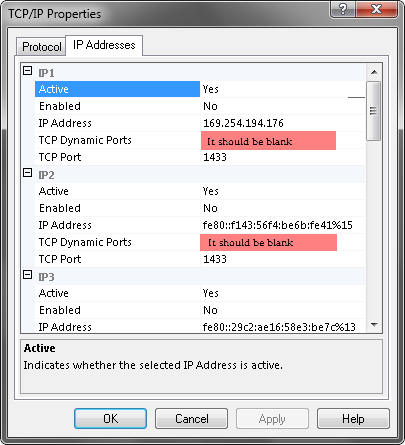The width and height of the screenshot is (405, 445).
Task: Select the IP Addresses tab
Action: [x=104, y=45]
